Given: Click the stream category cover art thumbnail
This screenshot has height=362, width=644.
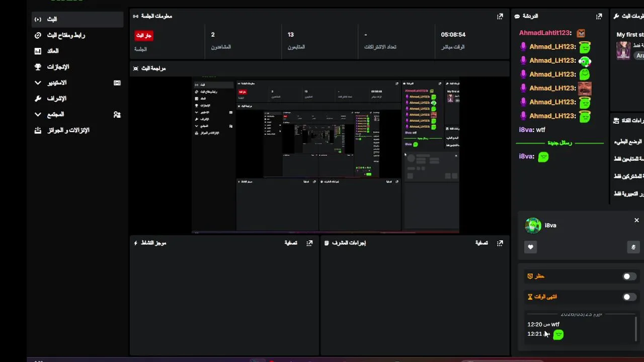Looking at the screenshot, I should (x=623, y=50).
